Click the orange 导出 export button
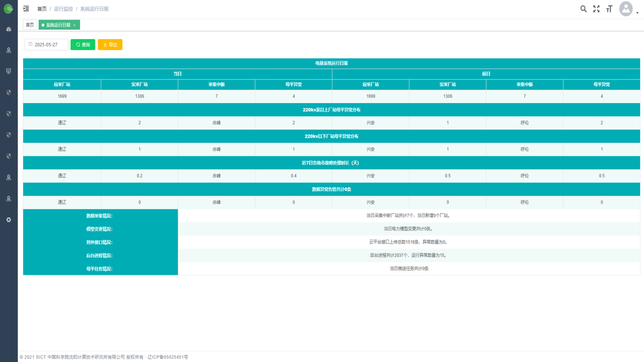Viewport: 644px width, 362px height. (110, 45)
